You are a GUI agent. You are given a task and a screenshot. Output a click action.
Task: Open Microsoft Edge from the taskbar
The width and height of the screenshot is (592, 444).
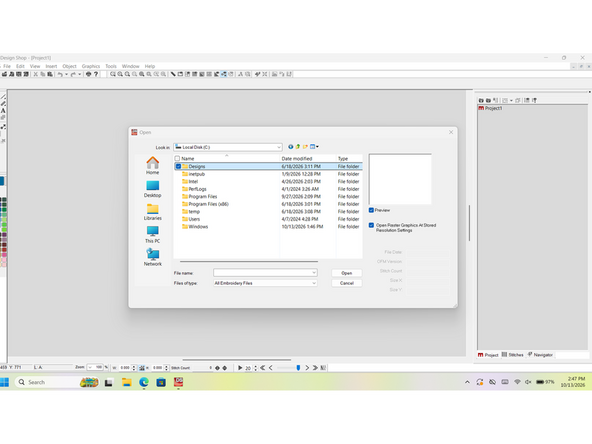143,382
